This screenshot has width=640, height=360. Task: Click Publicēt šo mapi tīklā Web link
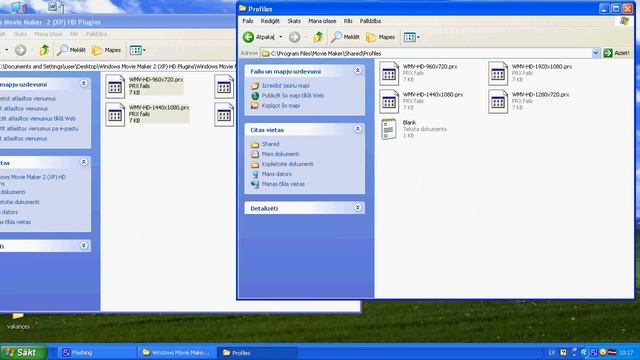tap(293, 96)
